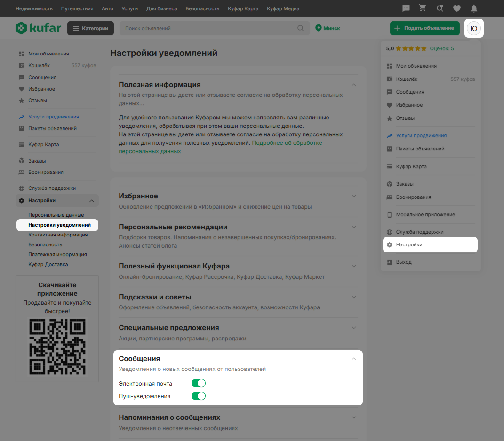Screen dimensions: 504x441
Task: Open Услуги in top menu
Action: tap(129, 8)
